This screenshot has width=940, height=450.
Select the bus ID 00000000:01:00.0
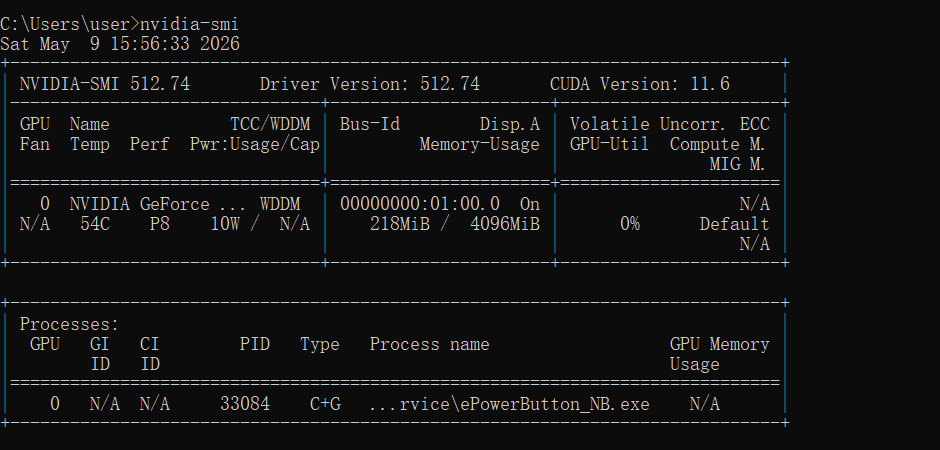pos(420,204)
